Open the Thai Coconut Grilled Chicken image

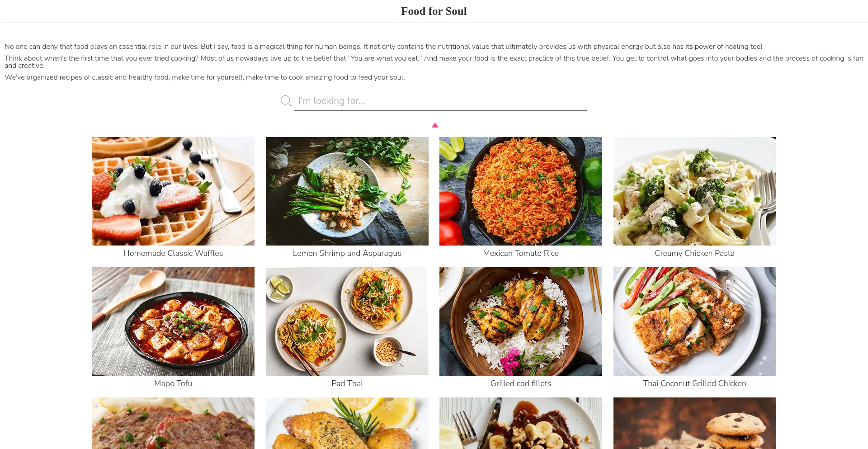coord(695,321)
